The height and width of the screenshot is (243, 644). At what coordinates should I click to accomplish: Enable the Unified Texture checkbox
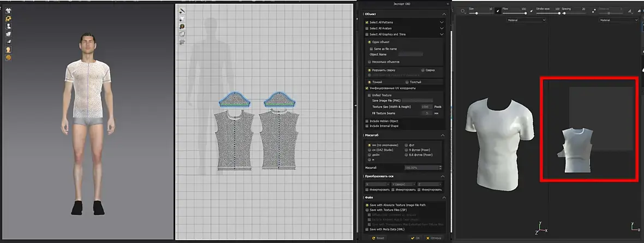click(x=369, y=96)
